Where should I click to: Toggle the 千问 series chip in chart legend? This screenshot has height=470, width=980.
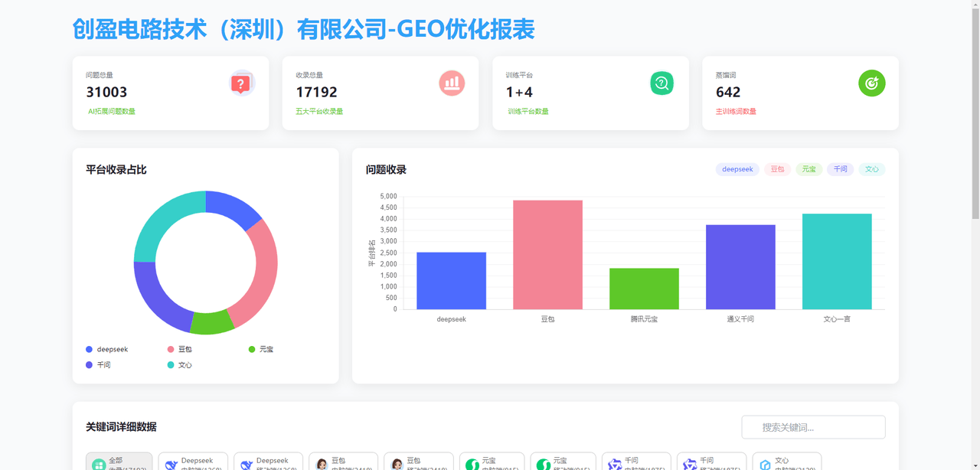coord(840,169)
